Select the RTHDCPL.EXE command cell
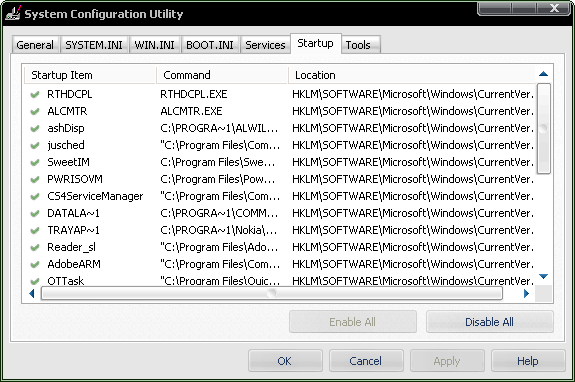This screenshot has width=575, height=382. [x=194, y=95]
